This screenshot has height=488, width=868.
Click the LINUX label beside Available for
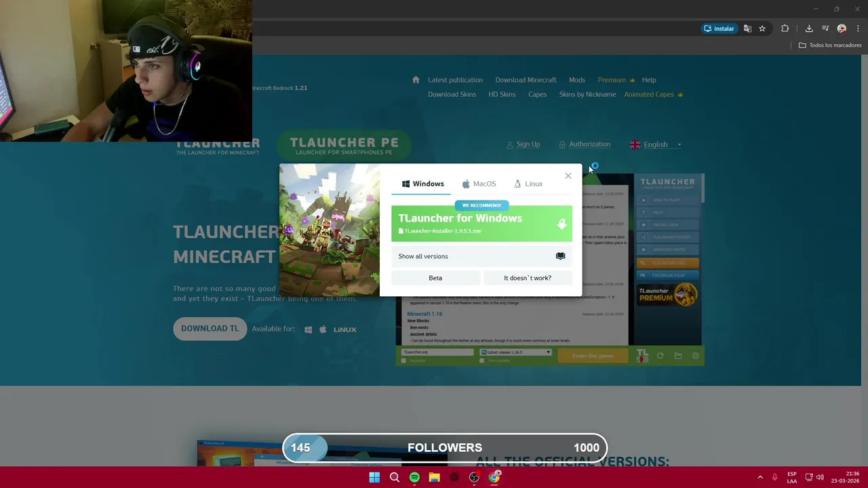[344, 329]
